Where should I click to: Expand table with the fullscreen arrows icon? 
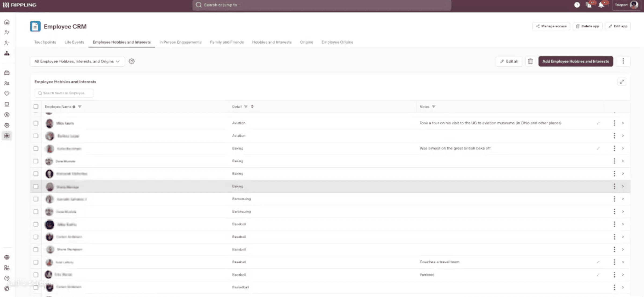622,82
